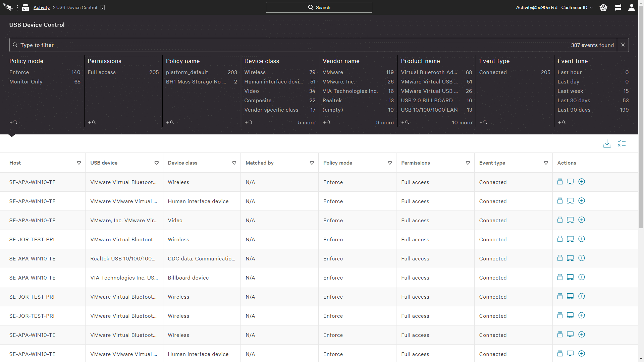This screenshot has width=644, height=362.
Task: Bookmark the USB Device Control page
Action: (103, 7)
